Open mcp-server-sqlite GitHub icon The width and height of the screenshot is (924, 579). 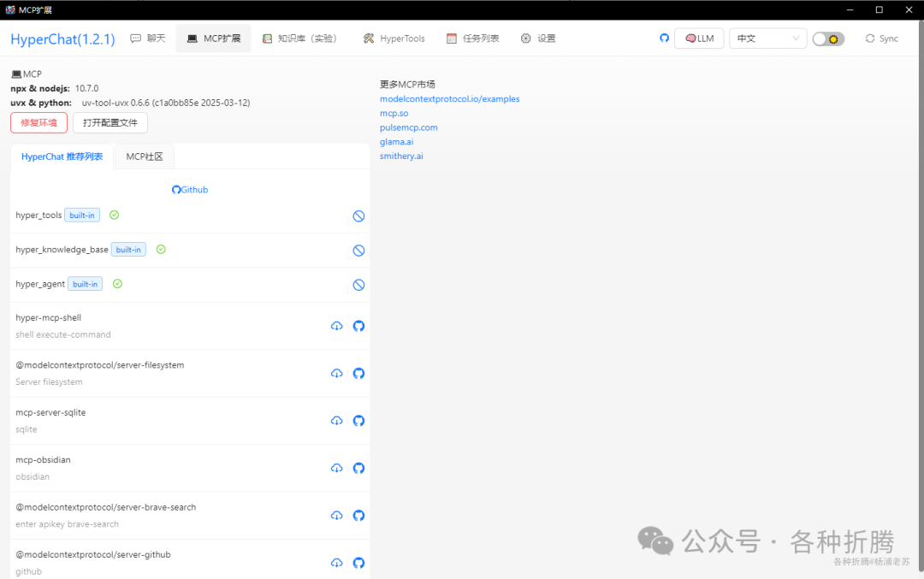pyautogui.click(x=358, y=421)
